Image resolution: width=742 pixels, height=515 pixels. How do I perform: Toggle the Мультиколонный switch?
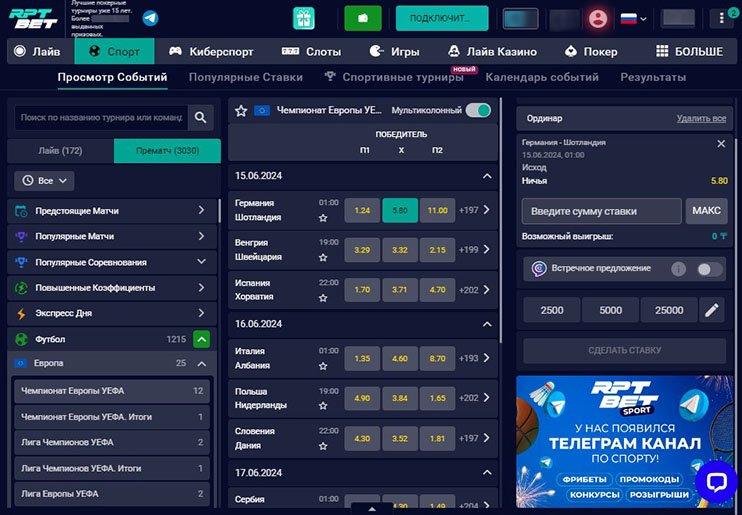pos(478,111)
